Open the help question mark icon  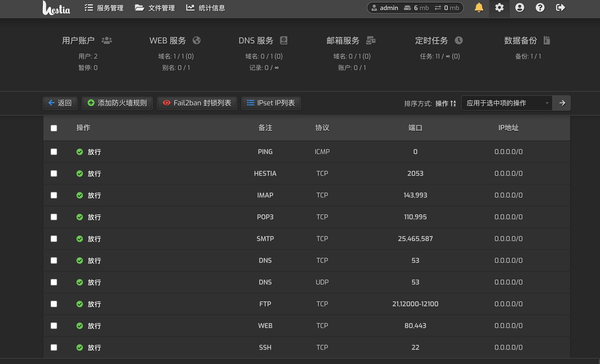[x=540, y=8]
